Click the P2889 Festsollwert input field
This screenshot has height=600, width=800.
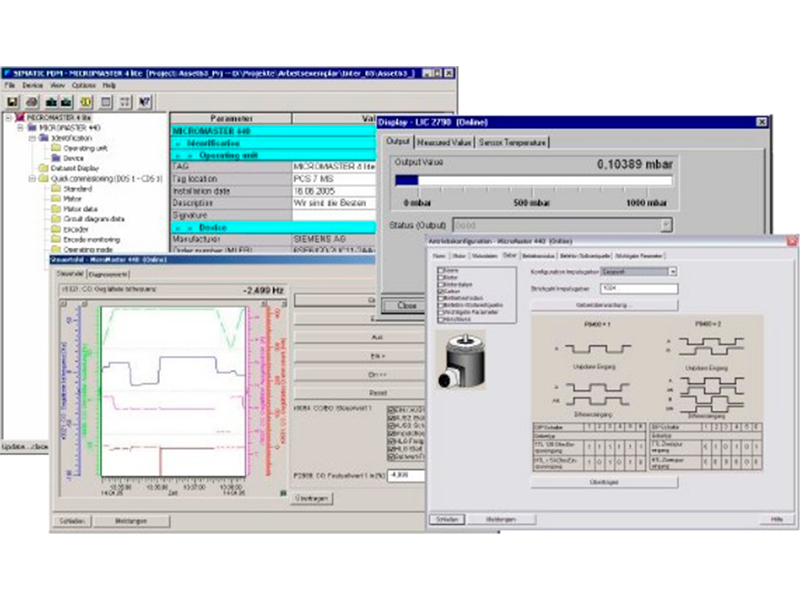click(406, 476)
